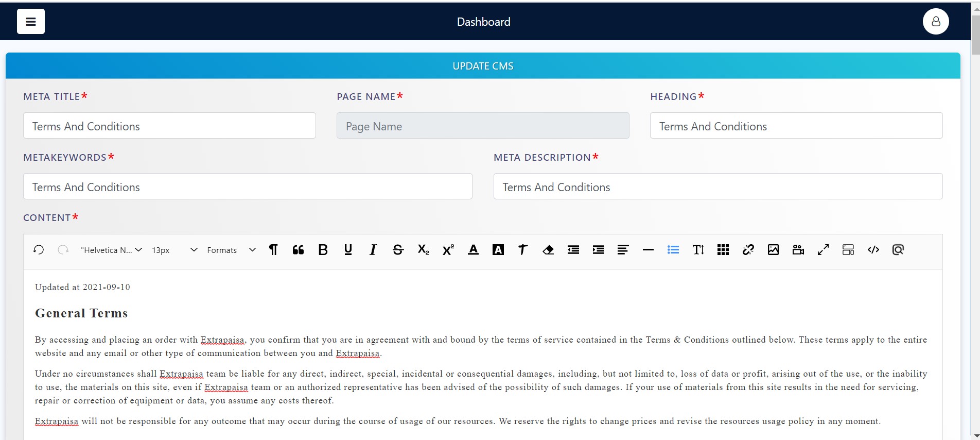Toggle strikethrough formatting
The height and width of the screenshot is (440, 980).
point(398,250)
